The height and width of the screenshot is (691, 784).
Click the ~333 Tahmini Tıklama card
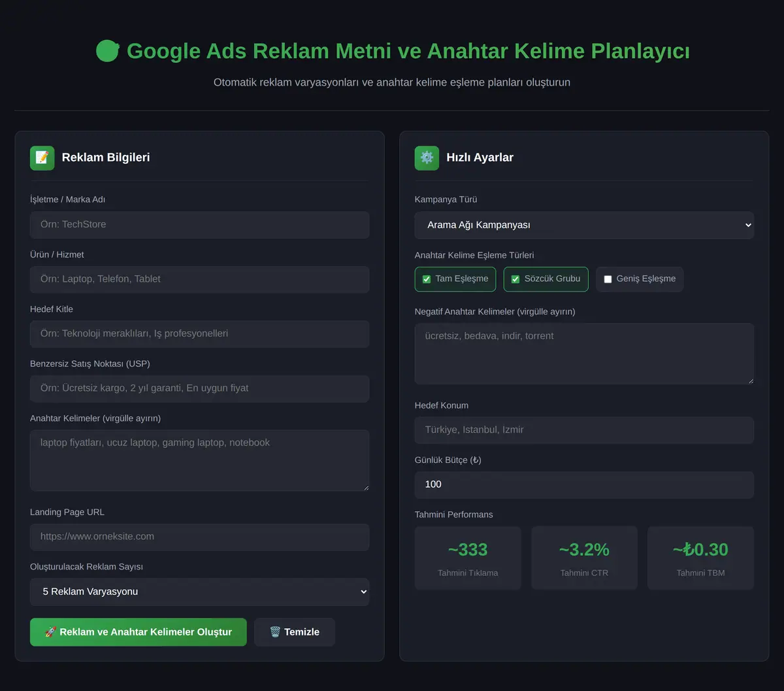pyautogui.click(x=468, y=558)
